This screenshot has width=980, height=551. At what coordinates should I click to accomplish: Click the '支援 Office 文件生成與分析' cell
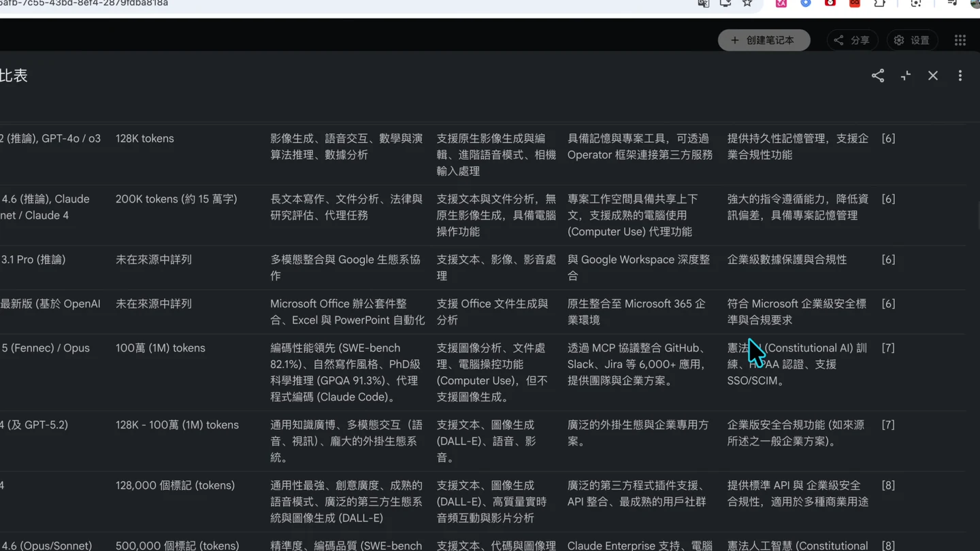[x=492, y=312]
